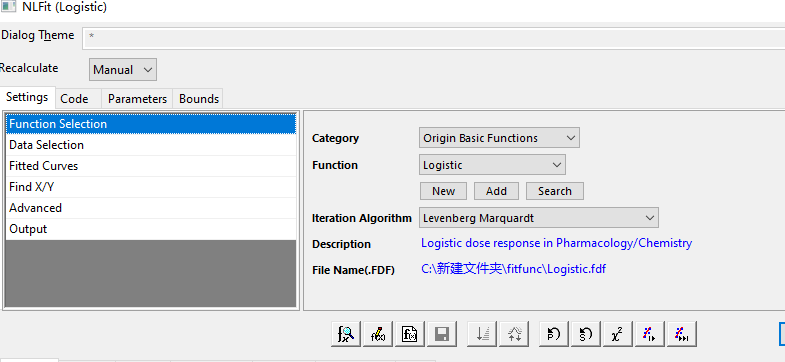Switch to the Parameters tab
This screenshot has height=362, width=785.
[137, 99]
